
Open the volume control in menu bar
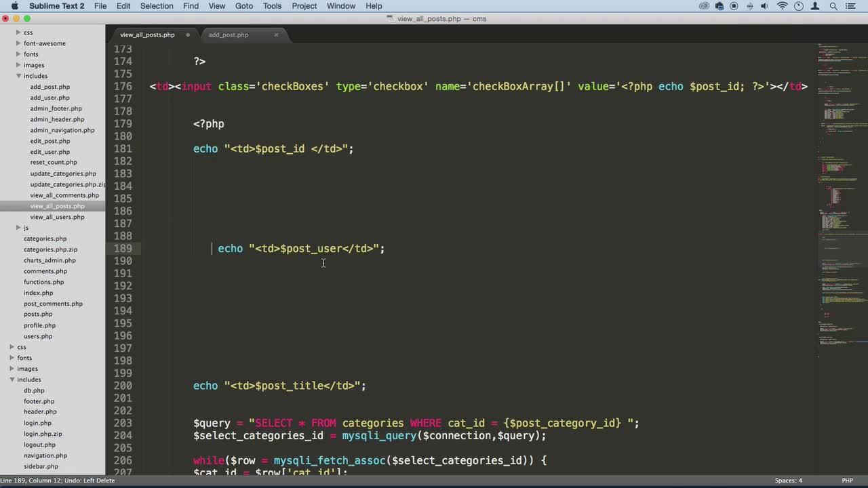[x=766, y=6]
